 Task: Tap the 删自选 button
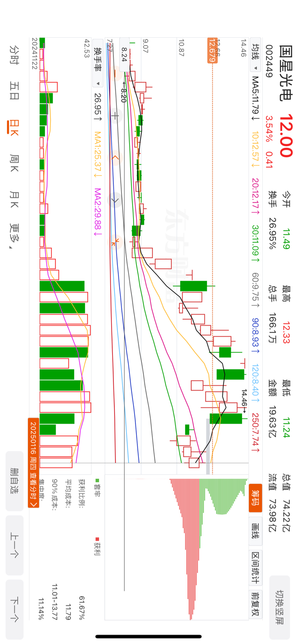pyautogui.click(x=15, y=481)
